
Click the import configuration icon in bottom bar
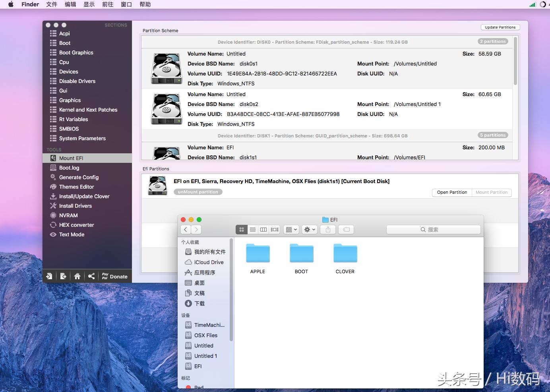(x=49, y=276)
